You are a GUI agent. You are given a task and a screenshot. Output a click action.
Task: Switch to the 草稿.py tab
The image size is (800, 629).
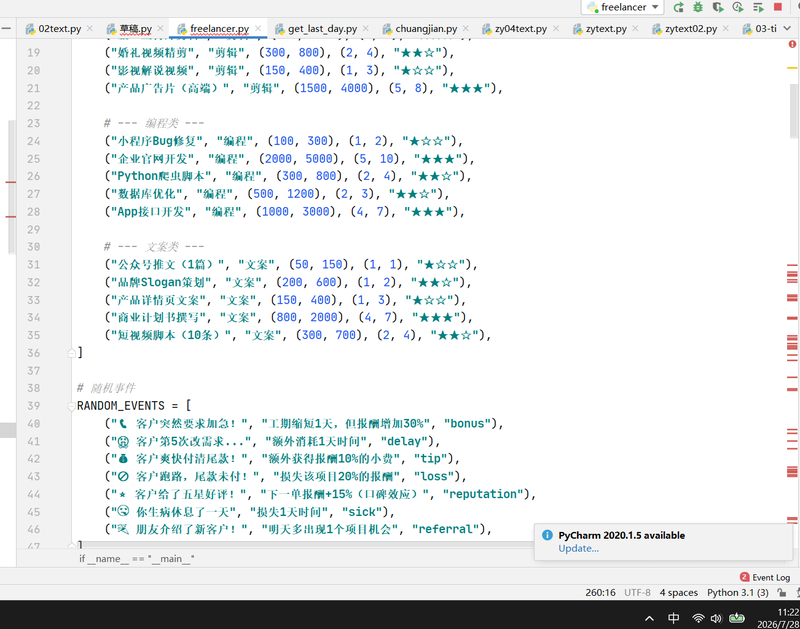tap(135, 29)
